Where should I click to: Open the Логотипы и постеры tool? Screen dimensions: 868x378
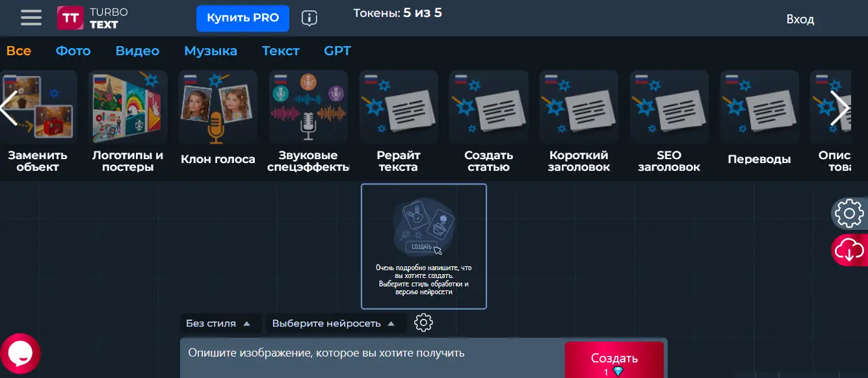tap(127, 107)
